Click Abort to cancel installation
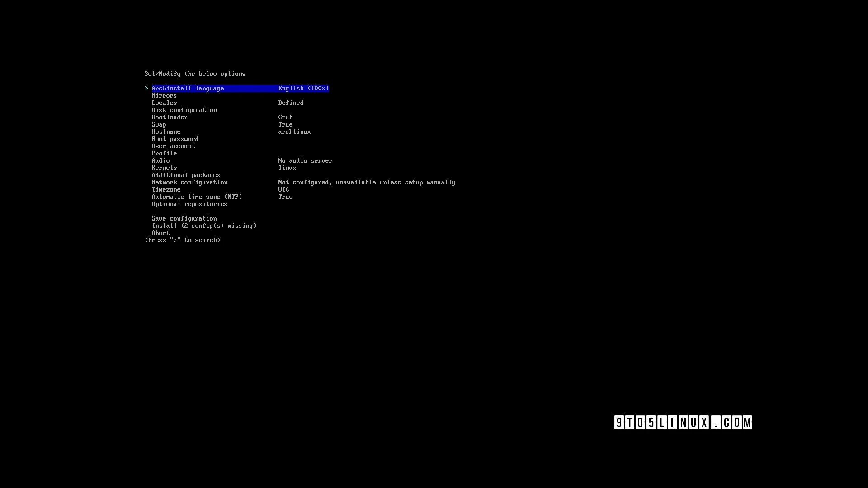Viewport: 868px width, 488px height. pos(160,233)
